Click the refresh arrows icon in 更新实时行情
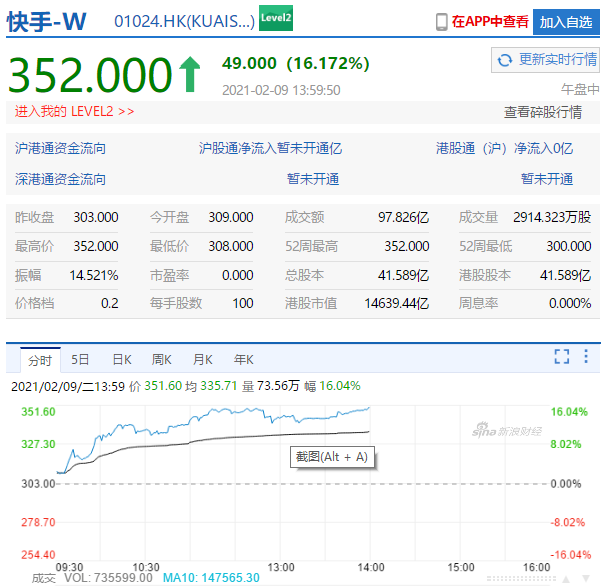The image size is (608, 587). [x=504, y=60]
